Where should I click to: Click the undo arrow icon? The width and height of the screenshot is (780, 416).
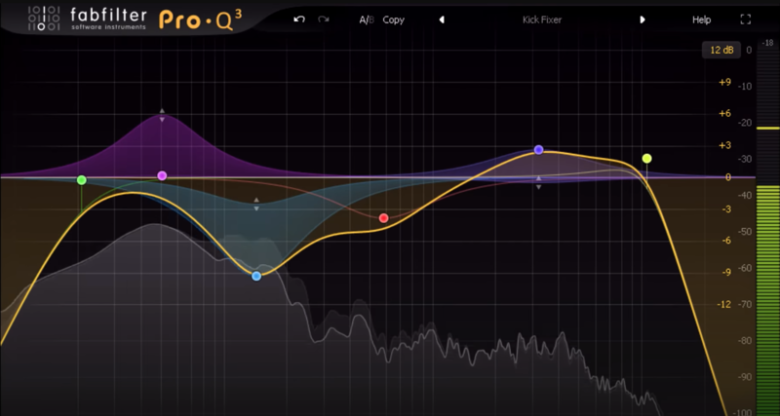click(x=299, y=19)
